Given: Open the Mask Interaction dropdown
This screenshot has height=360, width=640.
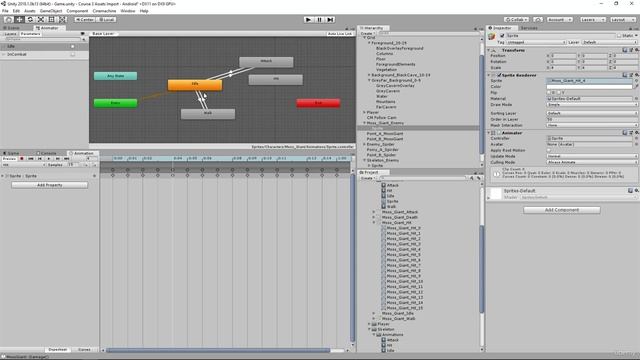Looking at the screenshot, I should click(592, 125).
